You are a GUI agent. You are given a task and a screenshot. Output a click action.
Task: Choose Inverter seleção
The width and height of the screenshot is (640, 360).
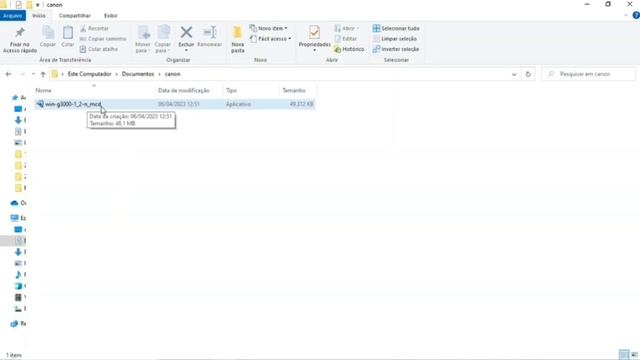pos(396,49)
